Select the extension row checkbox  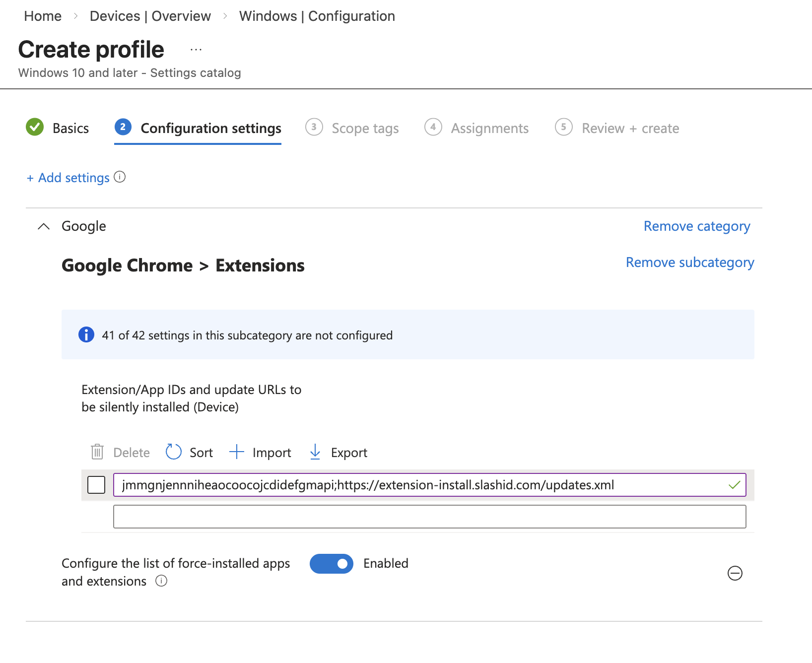point(96,485)
